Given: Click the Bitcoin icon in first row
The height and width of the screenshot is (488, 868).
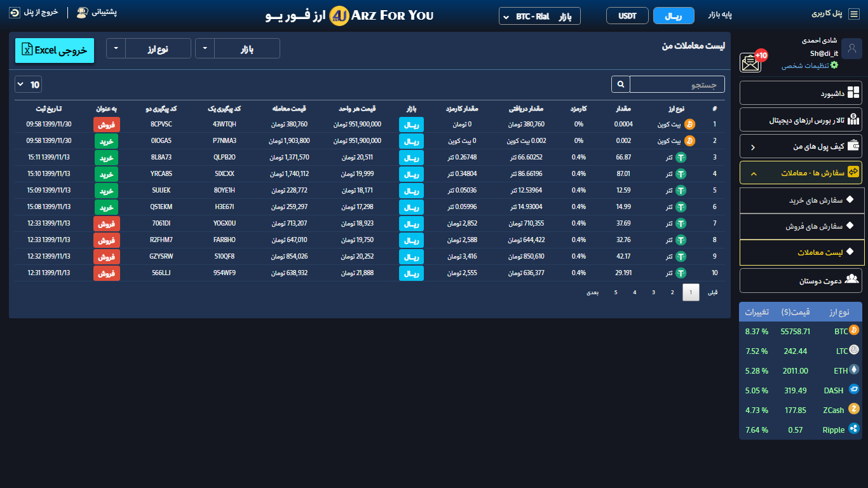Looking at the screenshot, I should coord(689,125).
